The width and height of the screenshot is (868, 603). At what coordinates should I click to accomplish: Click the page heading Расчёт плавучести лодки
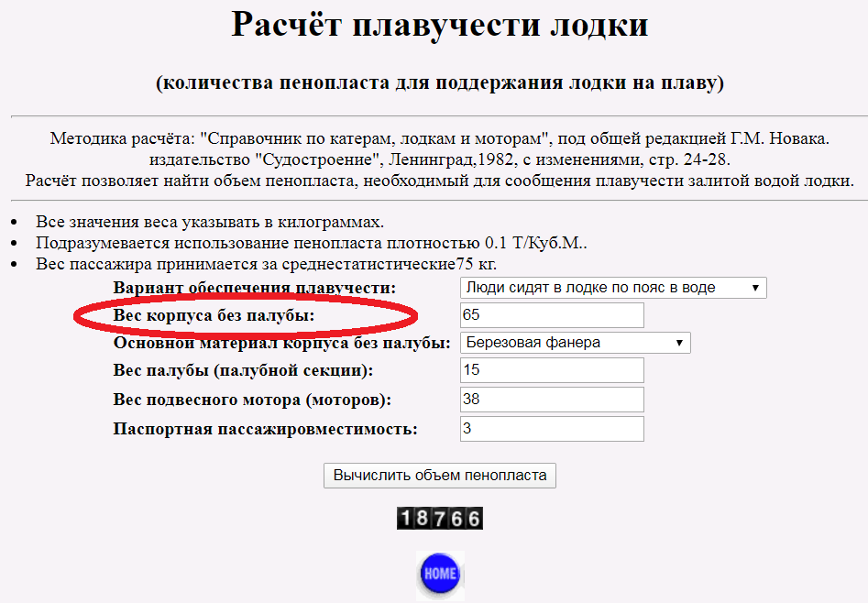439,25
